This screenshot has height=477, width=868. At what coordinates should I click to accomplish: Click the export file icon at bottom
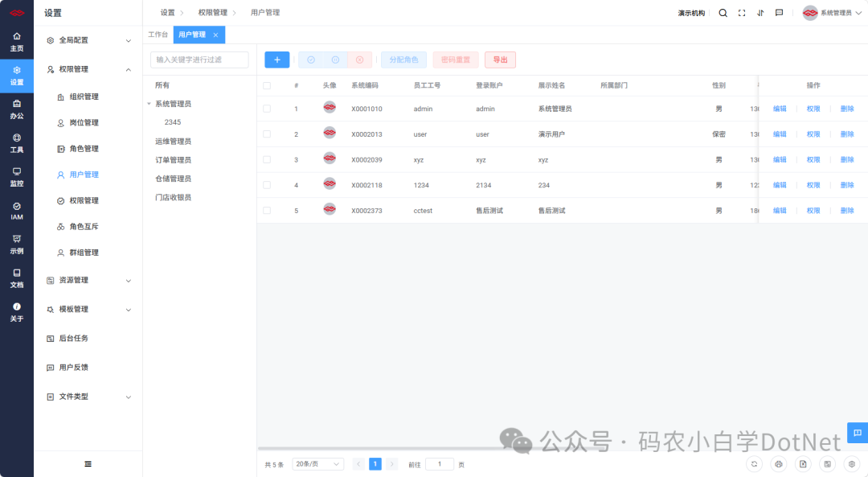click(x=803, y=464)
